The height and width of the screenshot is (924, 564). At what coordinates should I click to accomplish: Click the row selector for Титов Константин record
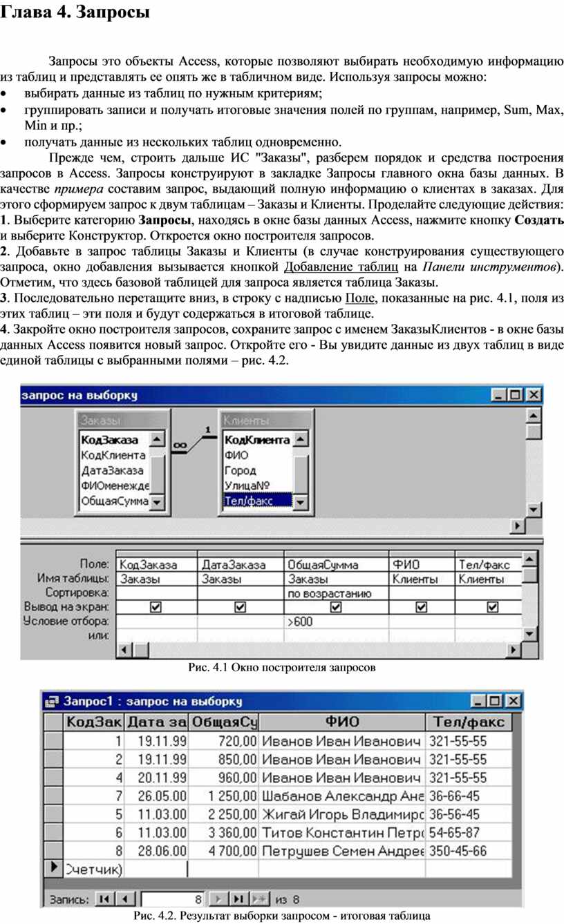click(53, 831)
